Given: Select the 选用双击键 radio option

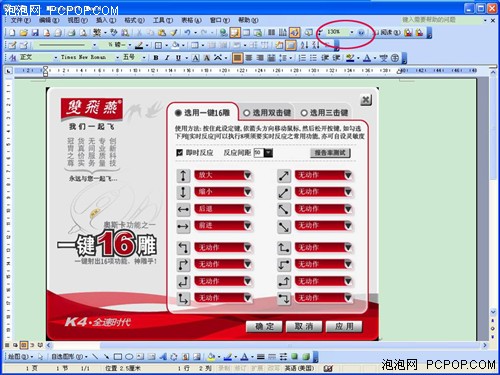Looking at the screenshot, I should click(x=247, y=113).
